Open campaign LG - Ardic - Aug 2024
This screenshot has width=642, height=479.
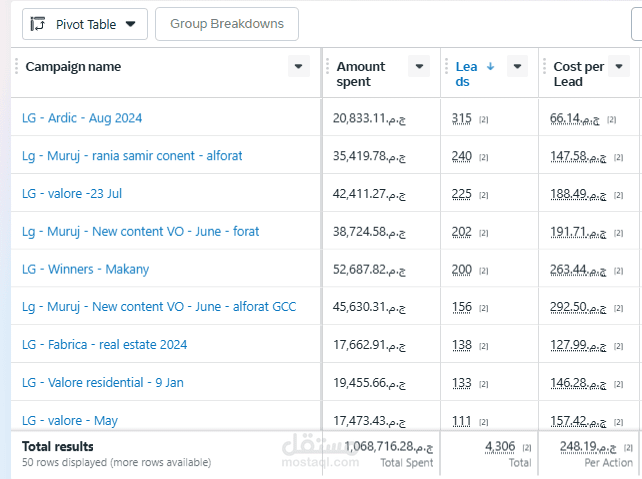coord(82,118)
